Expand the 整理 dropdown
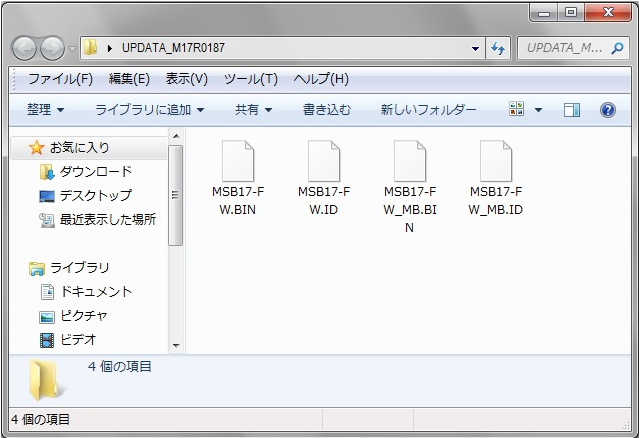Screen dimensions: 639x438 click(x=45, y=110)
